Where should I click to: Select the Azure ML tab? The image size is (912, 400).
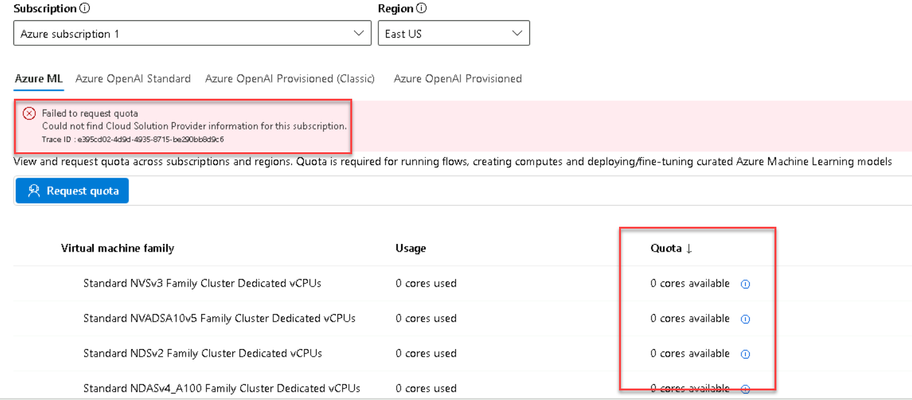click(38, 78)
